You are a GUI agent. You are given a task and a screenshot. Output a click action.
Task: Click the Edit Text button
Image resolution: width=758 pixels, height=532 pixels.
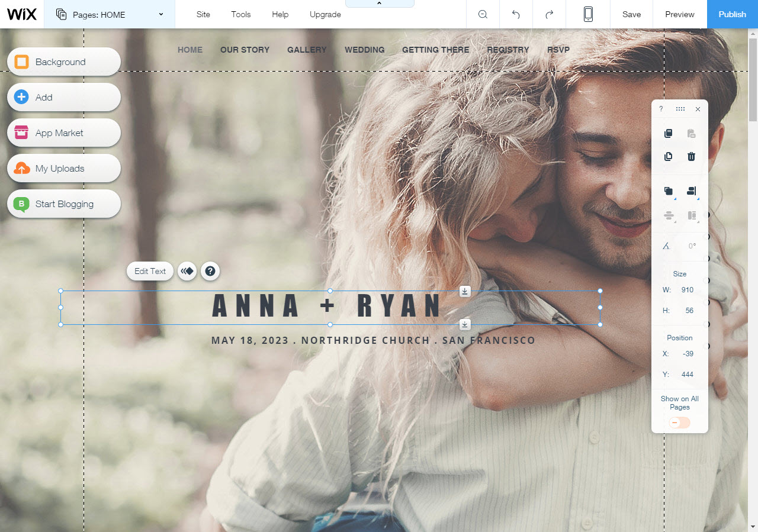point(150,271)
